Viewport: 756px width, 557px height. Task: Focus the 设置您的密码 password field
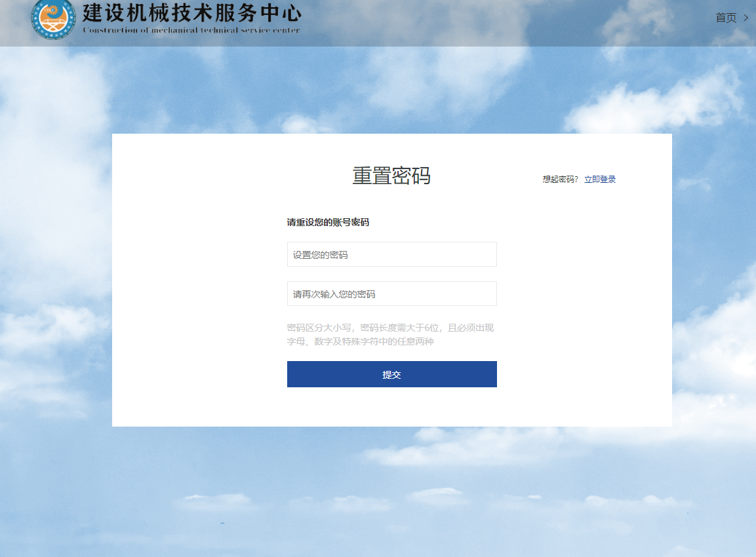(x=391, y=254)
